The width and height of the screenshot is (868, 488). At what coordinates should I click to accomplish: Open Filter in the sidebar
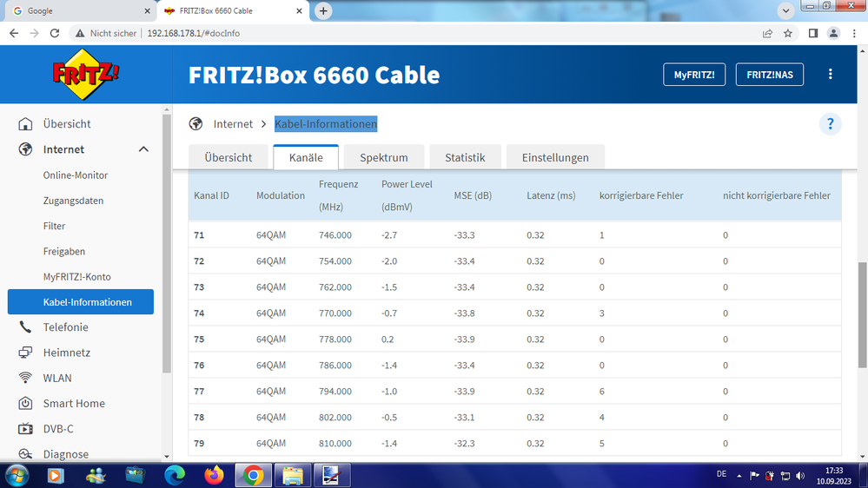54,226
